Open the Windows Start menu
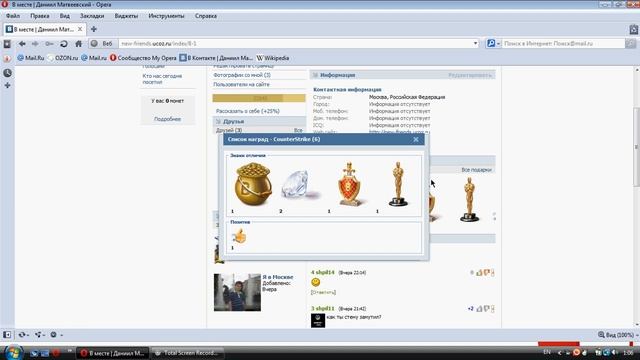The height and width of the screenshot is (360, 640). (13, 352)
